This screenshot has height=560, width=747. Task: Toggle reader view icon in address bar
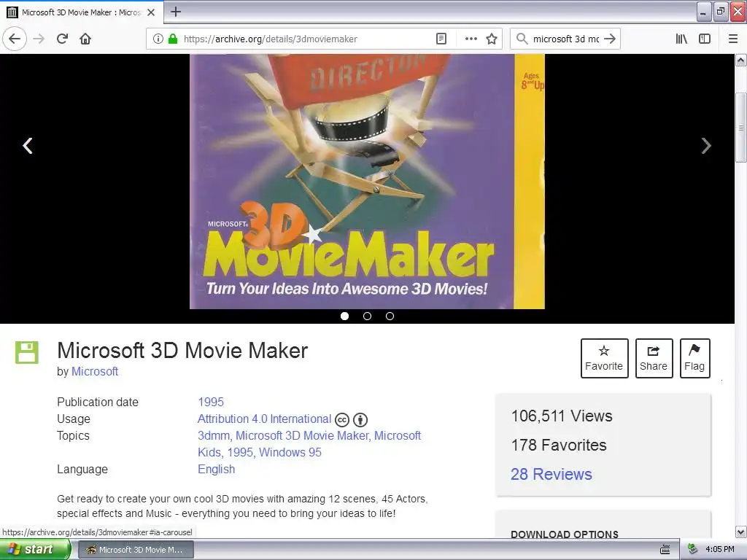(441, 39)
